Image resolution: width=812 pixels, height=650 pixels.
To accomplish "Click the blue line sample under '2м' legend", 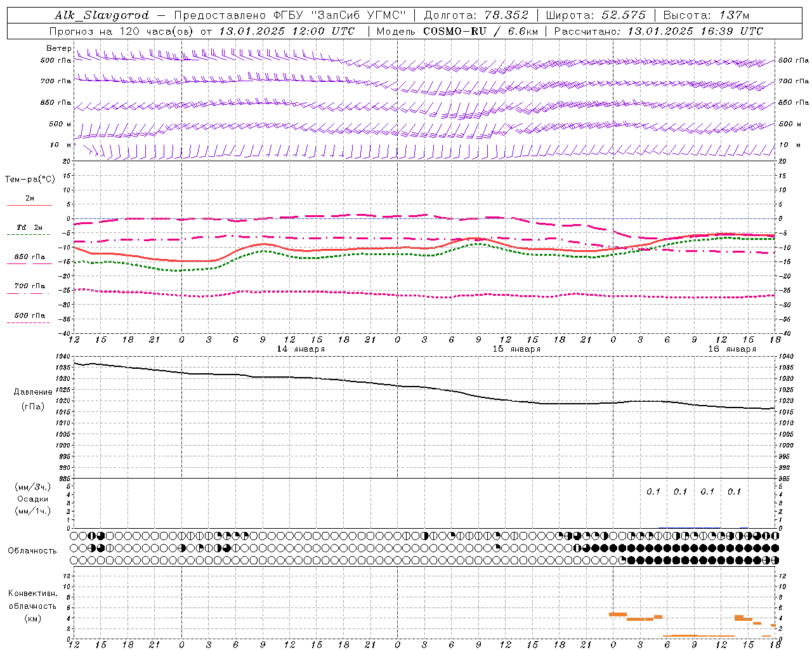I will click(29, 206).
